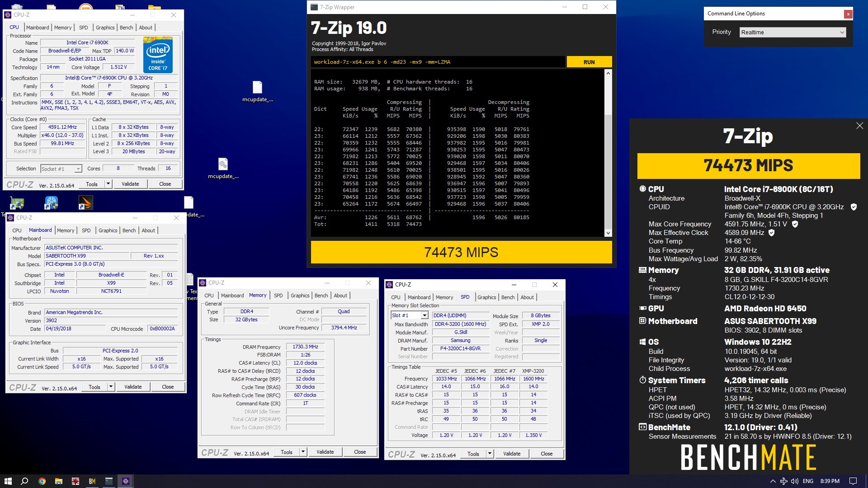The image size is (868, 488).
Task: Click DRAM Frequency value 1730.3 MHz
Action: tap(305, 347)
